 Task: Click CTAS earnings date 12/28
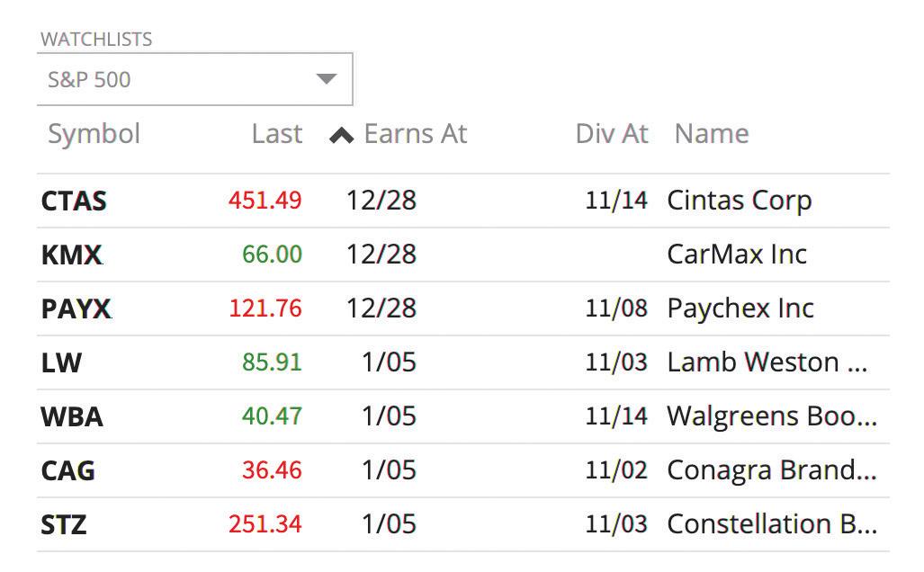tap(381, 201)
